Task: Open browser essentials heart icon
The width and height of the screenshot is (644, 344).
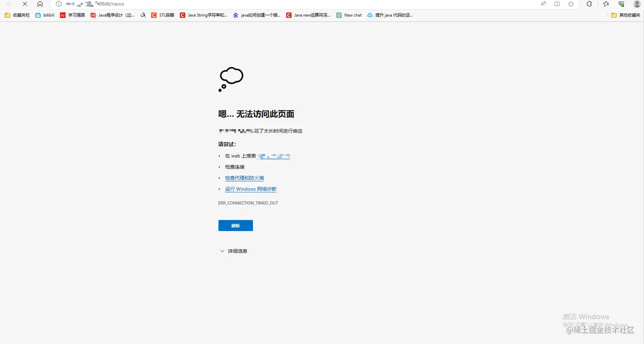Action: coord(621,4)
